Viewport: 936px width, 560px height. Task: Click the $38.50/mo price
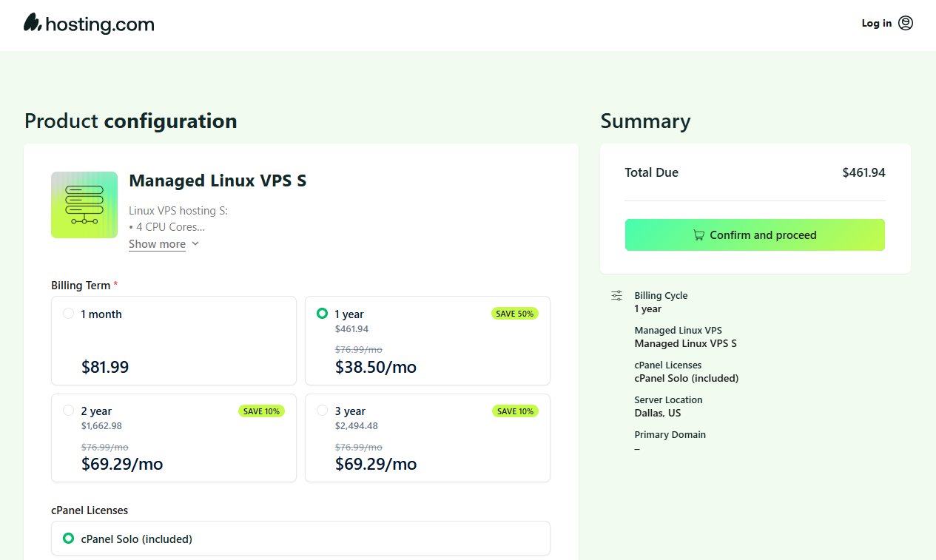pos(376,367)
